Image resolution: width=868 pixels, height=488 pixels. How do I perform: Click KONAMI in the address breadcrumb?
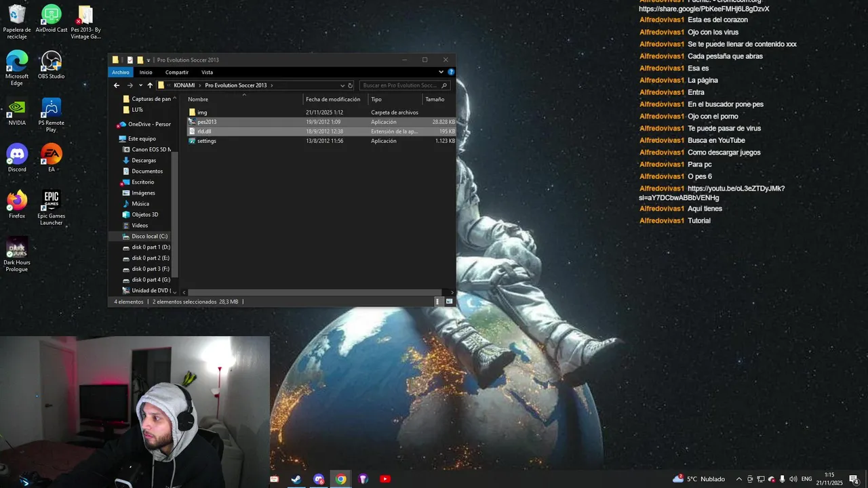184,85
